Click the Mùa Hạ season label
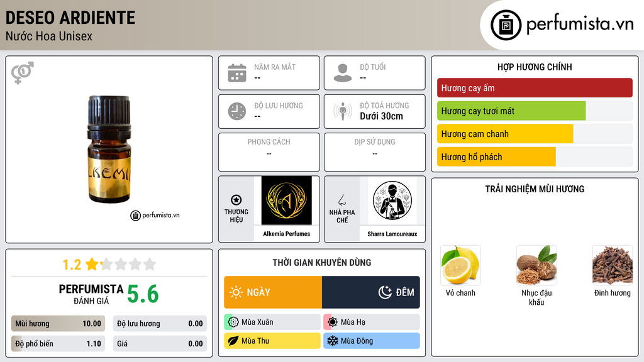Screen dimensions: 644x362 [353, 322]
